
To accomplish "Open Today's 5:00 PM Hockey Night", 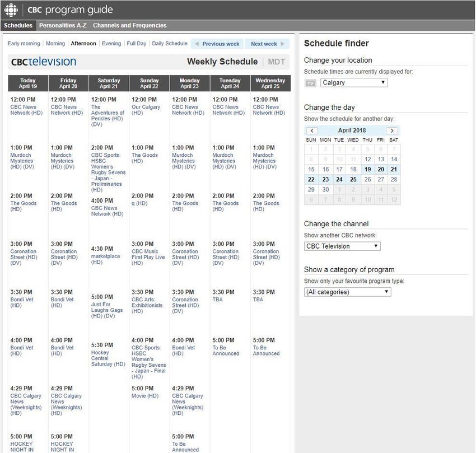I will coord(22,447).
